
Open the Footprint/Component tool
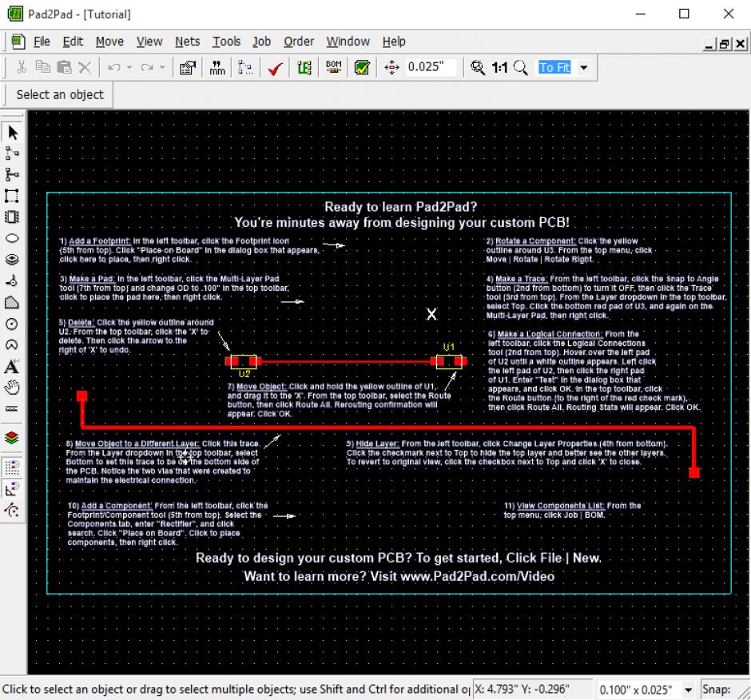point(13,217)
